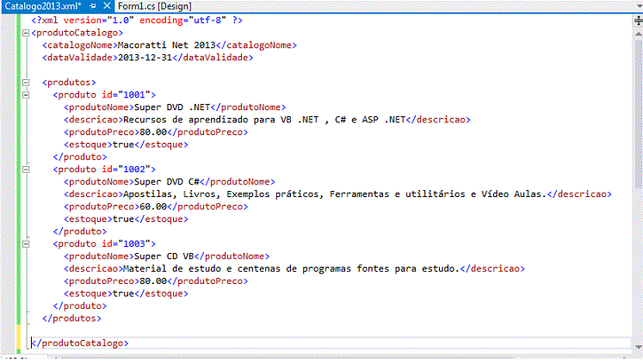The image size is (643, 364).
Task: Click the vertical scrollbar up arrow
Action: 638,34
